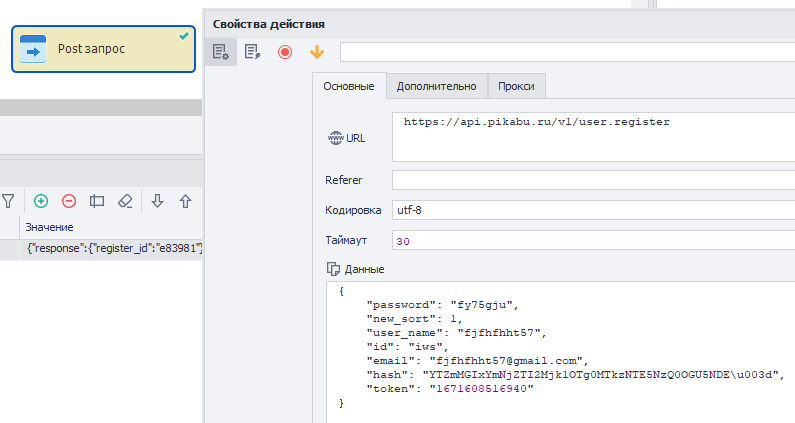Select the Основные tab
The image size is (795, 423).
click(x=348, y=87)
